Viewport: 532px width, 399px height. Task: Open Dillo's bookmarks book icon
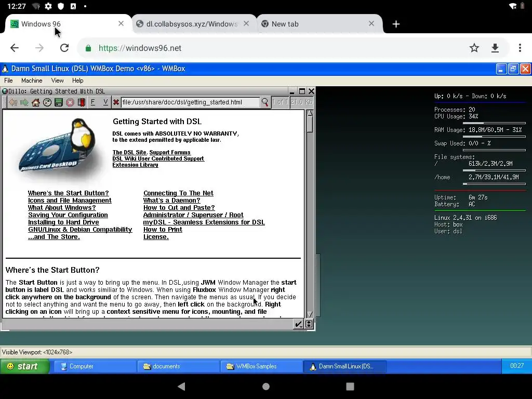[82, 102]
